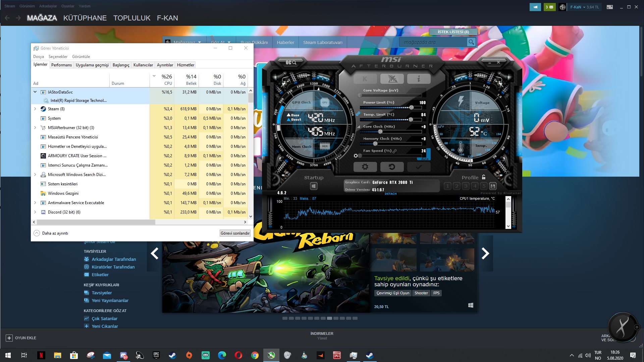Click the Afterburner jet logo button
This screenshot has width=644, height=362.
click(392, 79)
